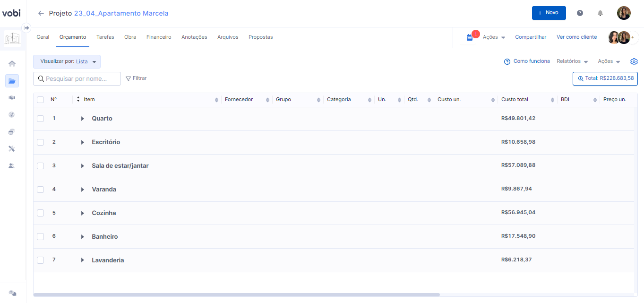The width and height of the screenshot is (644, 303).
Task: Open the user profile avatar
Action: click(x=624, y=13)
